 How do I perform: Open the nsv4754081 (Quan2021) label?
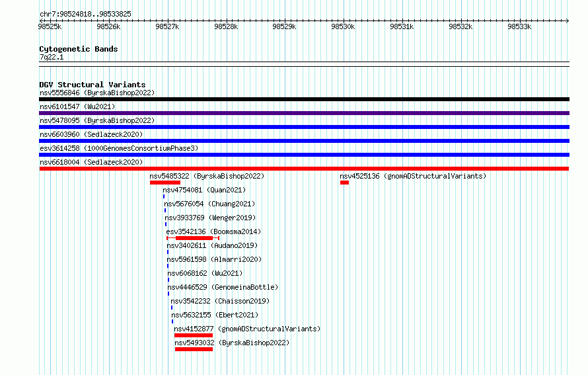click(x=204, y=190)
